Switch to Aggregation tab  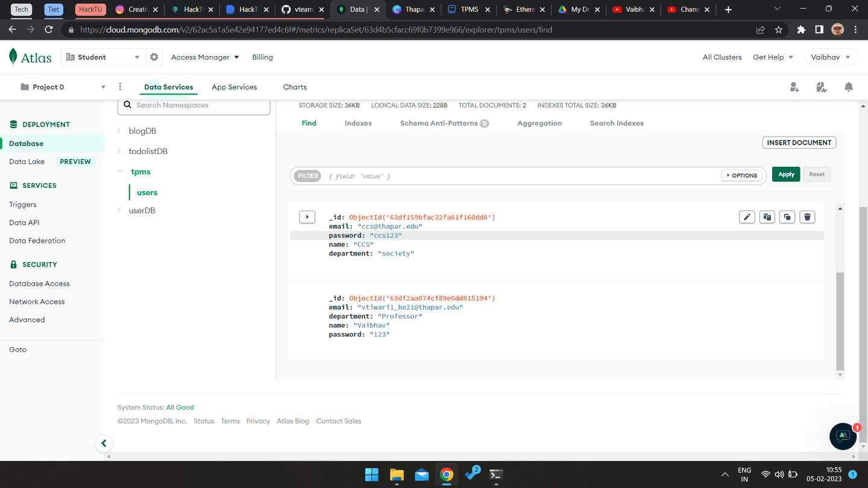539,123
